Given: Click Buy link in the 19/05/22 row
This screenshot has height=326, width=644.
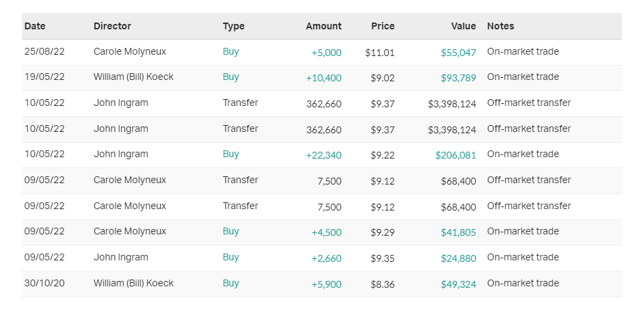Looking at the screenshot, I should (x=231, y=77).
